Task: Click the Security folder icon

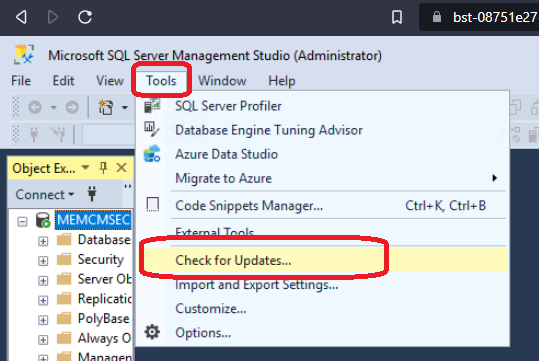Action: (64, 259)
